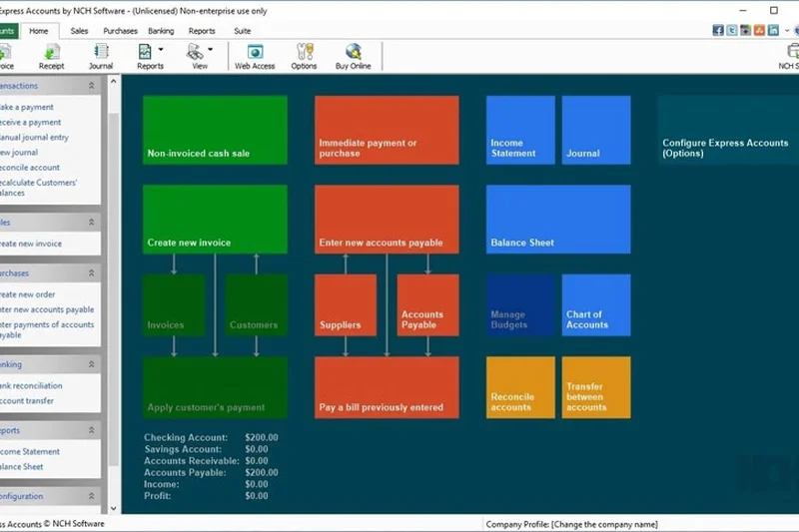This screenshot has height=532, width=799.
Task: Collapse the Purchases sidebar section
Action: (92, 272)
